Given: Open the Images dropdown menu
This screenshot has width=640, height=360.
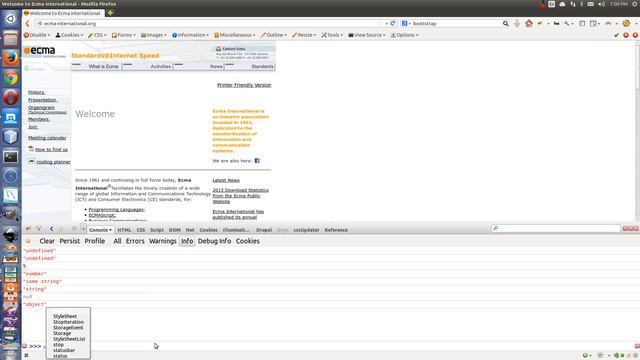Looking at the screenshot, I should pyautogui.click(x=154, y=35).
